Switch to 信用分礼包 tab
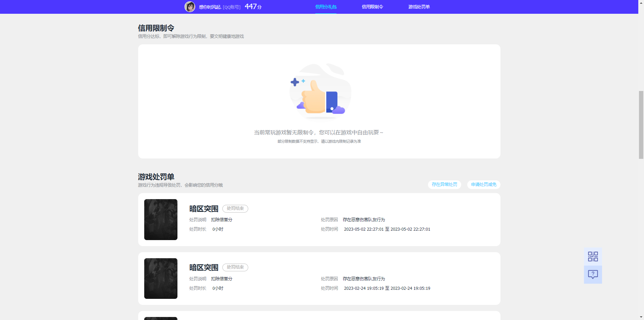 (x=326, y=7)
